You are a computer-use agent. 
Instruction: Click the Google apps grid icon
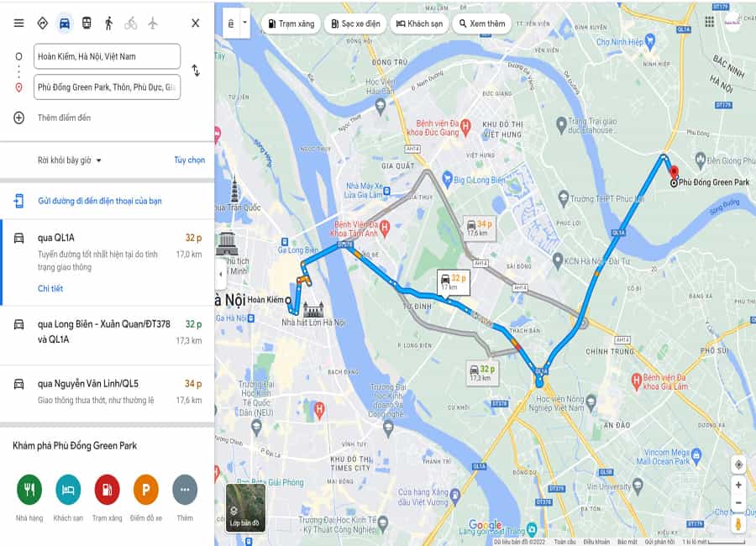pyautogui.click(x=709, y=22)
